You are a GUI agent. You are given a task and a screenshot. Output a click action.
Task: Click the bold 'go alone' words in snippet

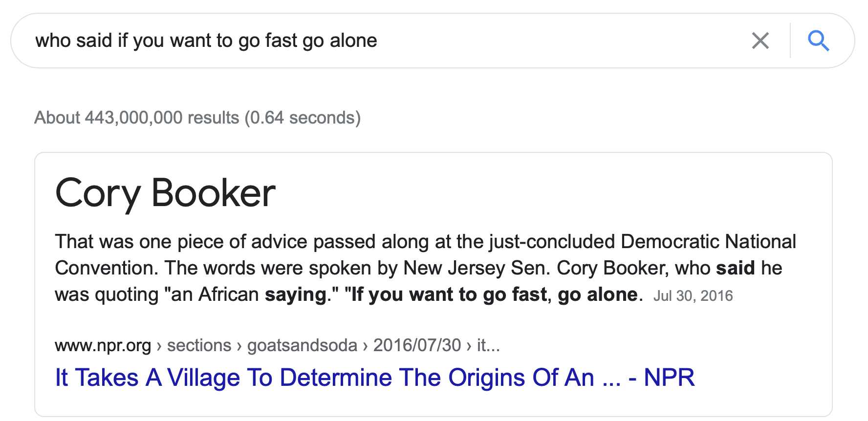(598, 295)
